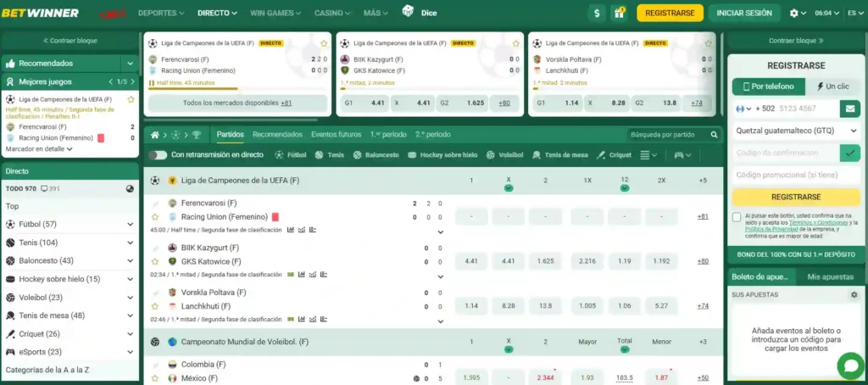Open the settings gear icon
868x385 pixels.
794,14
